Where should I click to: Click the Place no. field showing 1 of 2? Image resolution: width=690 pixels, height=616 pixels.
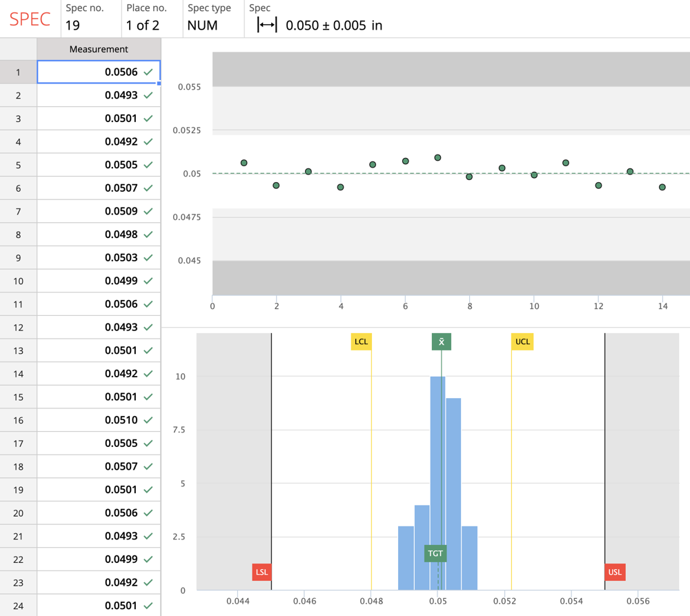tap(142, 26)
